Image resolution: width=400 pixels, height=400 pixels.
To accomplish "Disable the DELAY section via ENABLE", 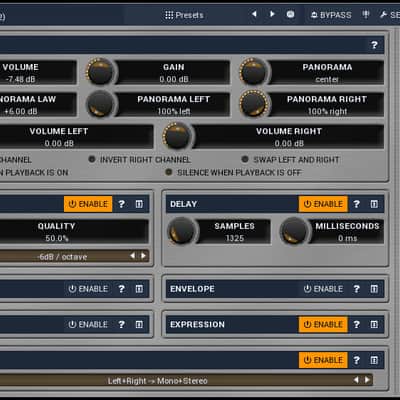I will click(x=323, y=204).
